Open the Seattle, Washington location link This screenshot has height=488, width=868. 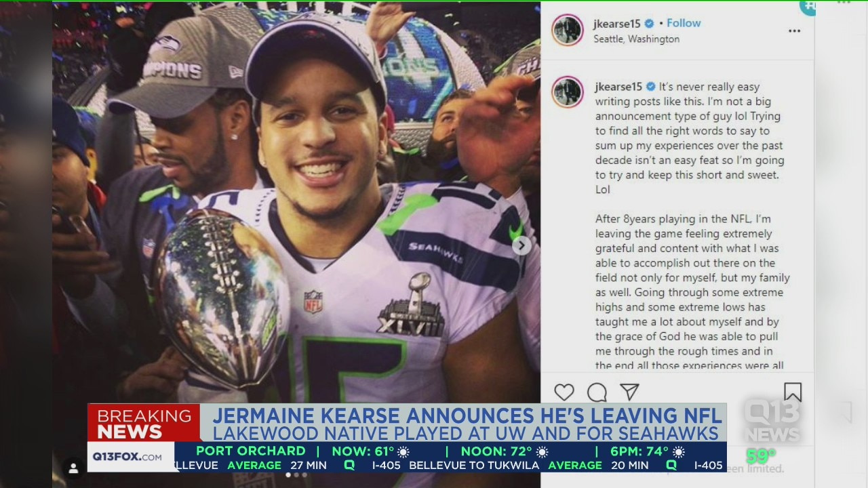click(x=636, y=39)
